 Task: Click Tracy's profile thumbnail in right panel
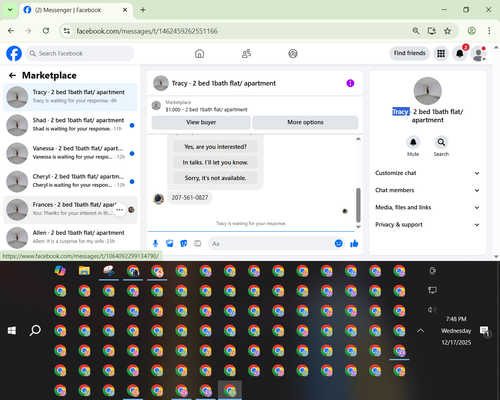point(427,91)
